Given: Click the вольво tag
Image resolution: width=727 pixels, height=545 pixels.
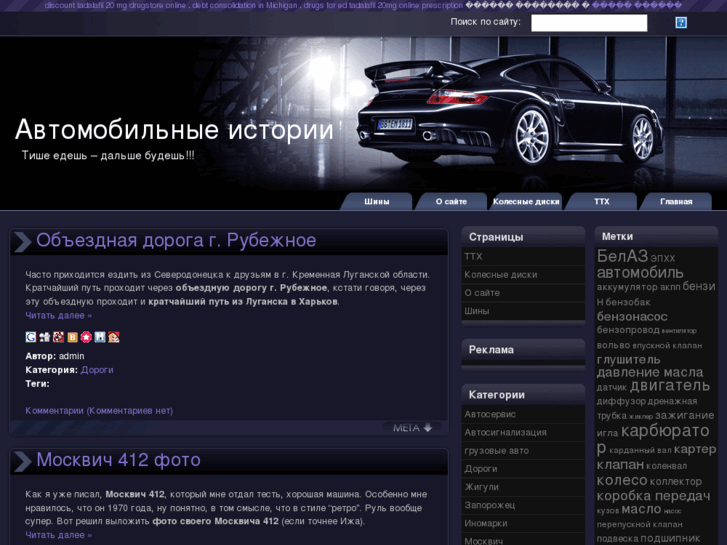Looking at the screenshot, I should point(613,345).
